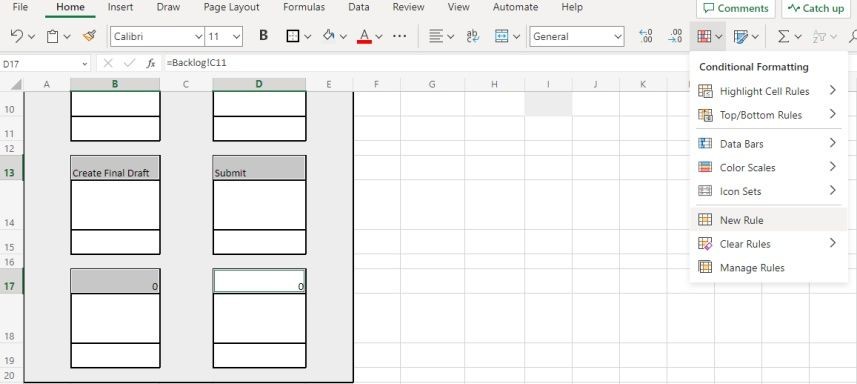Apply the Fill Color bucket
Screen dimensions: 857x384
pyautogui.click(x=328, y=36)
